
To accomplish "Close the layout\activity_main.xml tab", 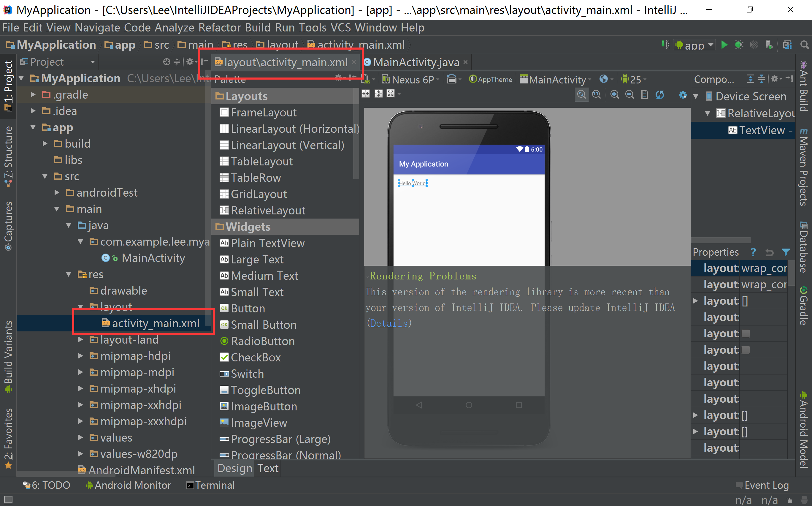I will click(x=354, y=62).
